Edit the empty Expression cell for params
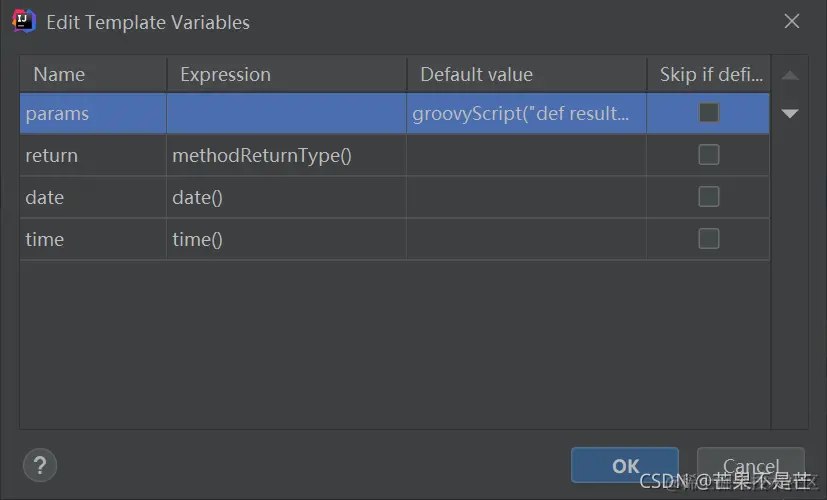 click(x=286, y=113)
